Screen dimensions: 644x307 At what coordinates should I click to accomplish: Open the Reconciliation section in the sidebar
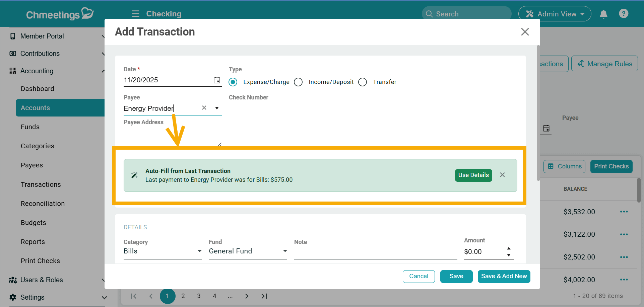[43, 204]
